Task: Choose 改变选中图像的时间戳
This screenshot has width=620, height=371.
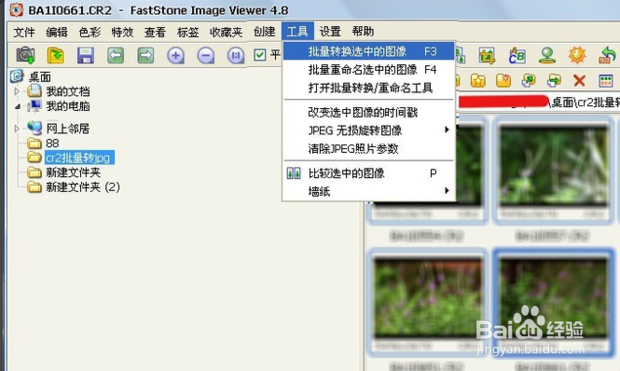Action: tap(369, 112)
